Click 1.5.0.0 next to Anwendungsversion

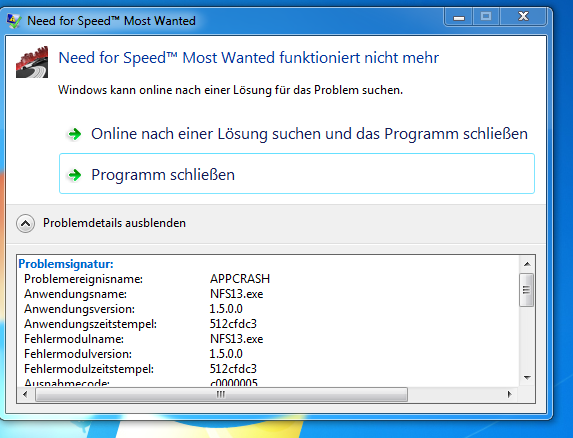tap(226, 309)
